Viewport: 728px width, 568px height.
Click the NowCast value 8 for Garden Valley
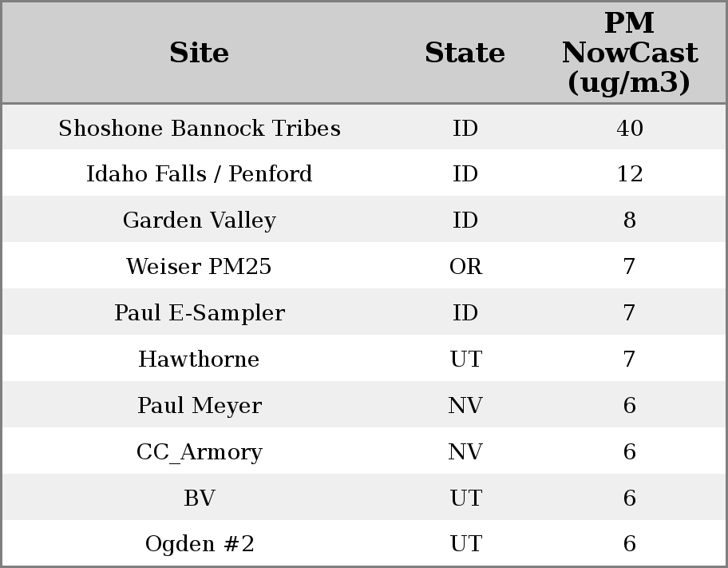629,220
